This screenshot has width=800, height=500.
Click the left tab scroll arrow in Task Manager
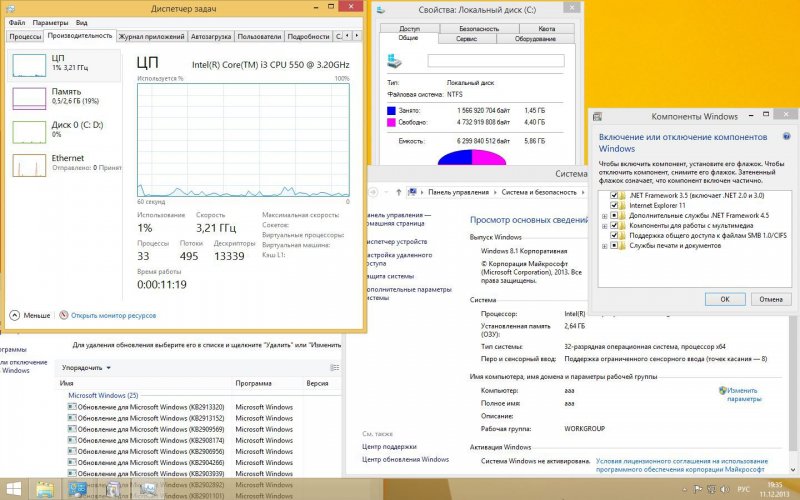tap(347, 36)
